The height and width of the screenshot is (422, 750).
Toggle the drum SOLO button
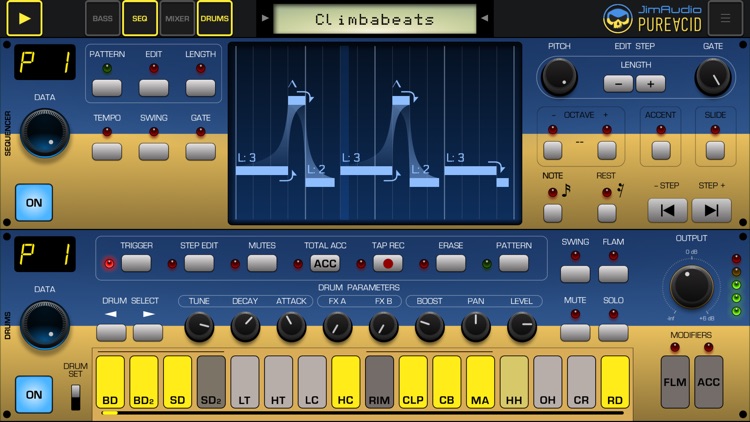pos(613,332)
